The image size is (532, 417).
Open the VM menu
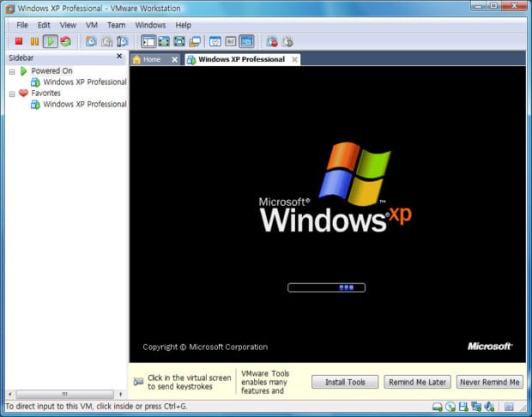[91, 25]
